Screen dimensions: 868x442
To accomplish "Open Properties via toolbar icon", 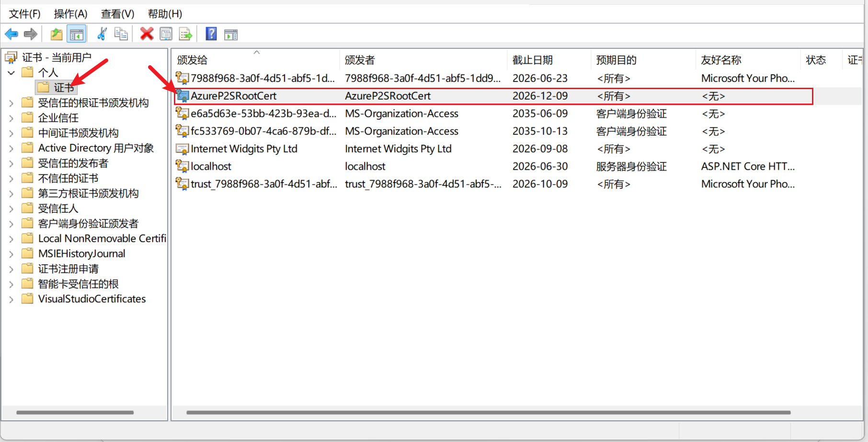I will [166, 34].
